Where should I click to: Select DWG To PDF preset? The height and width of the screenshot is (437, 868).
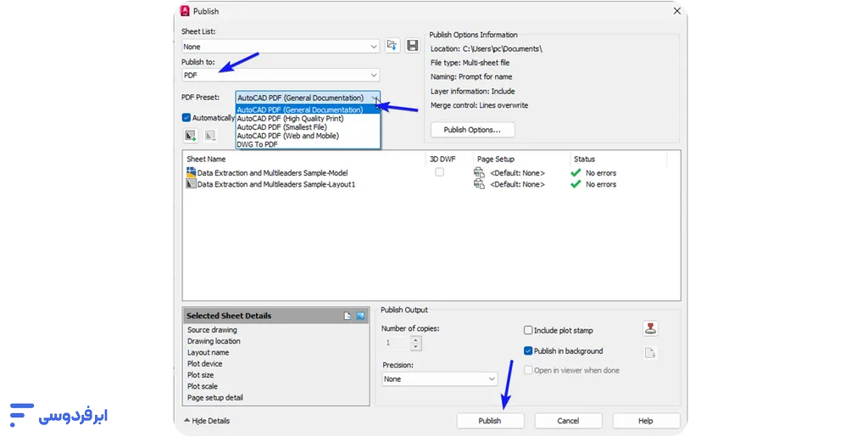pos(308,144)
